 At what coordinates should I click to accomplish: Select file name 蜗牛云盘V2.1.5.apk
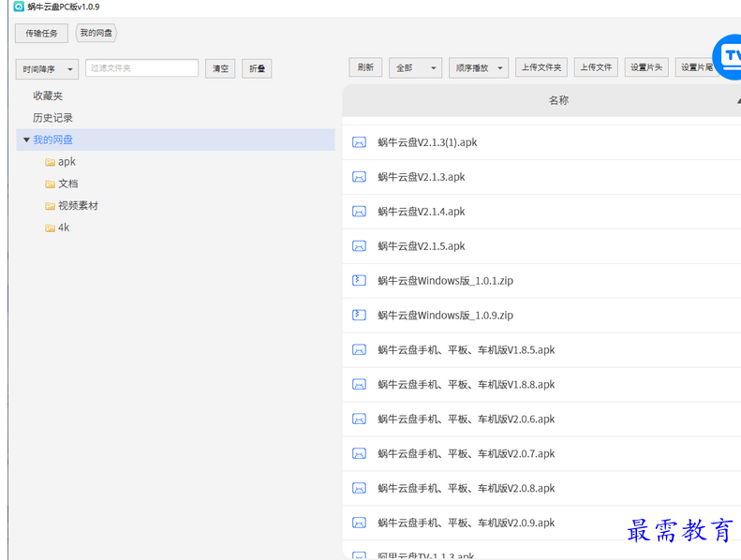(421, 245)
